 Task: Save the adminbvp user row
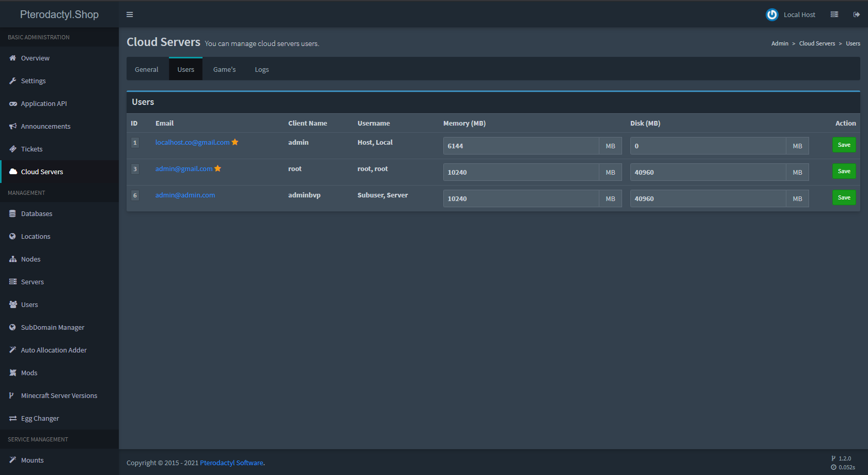point(844,197)
